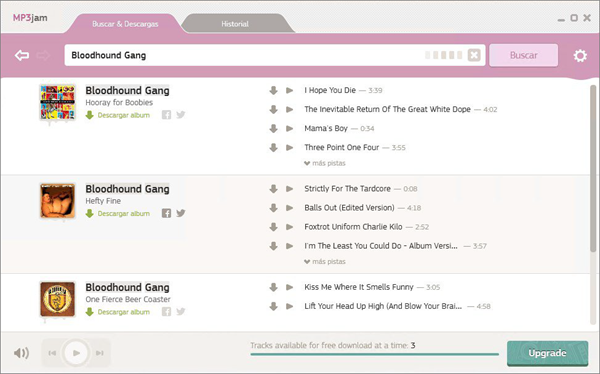The image size is (600, 374).
Task: Play the track Three Point One Four
Action: [x=290, y=147]
